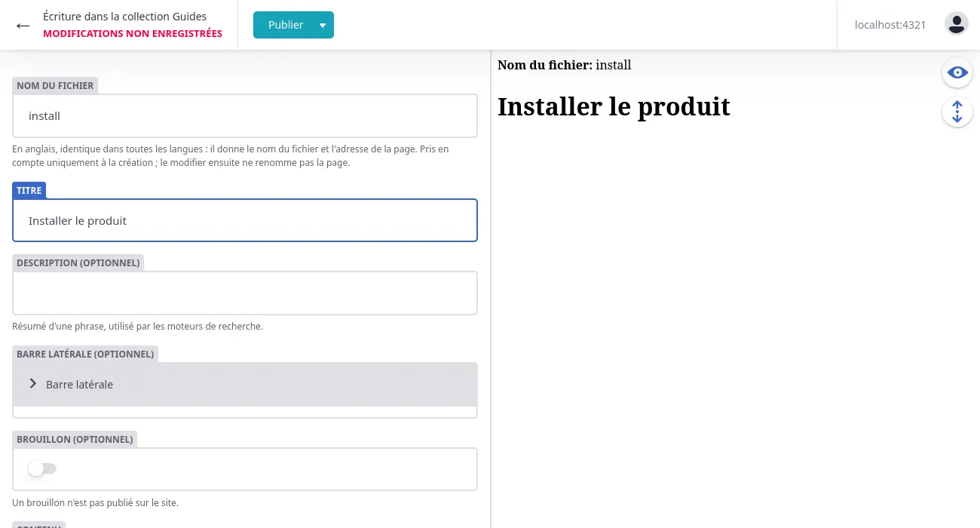Click the Nom du fichier input field
The height and width of the screenshot is (528, 980).
(x=245, y=115)
